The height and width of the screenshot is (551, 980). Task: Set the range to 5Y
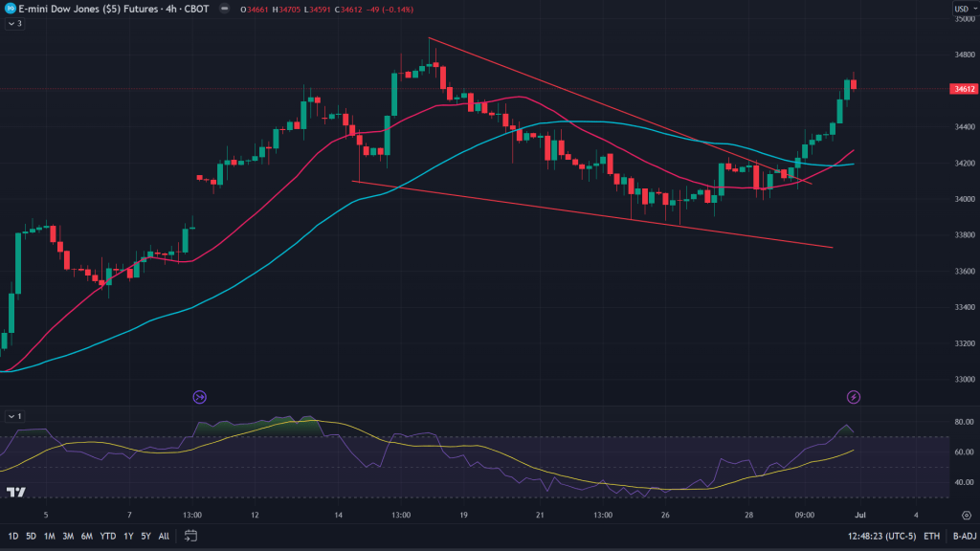point(145,536)
